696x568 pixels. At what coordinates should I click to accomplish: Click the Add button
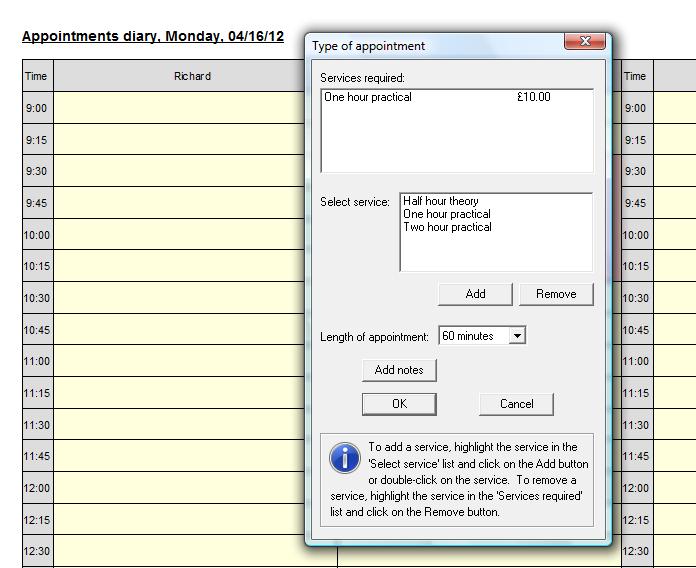click(x=476, y=294)
